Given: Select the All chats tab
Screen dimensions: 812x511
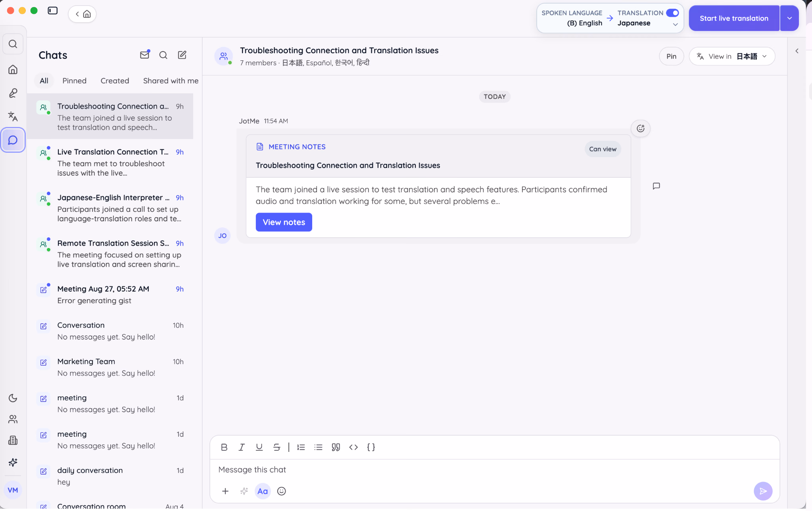Looking at the screenshot, I should click(x=44, y=81).
